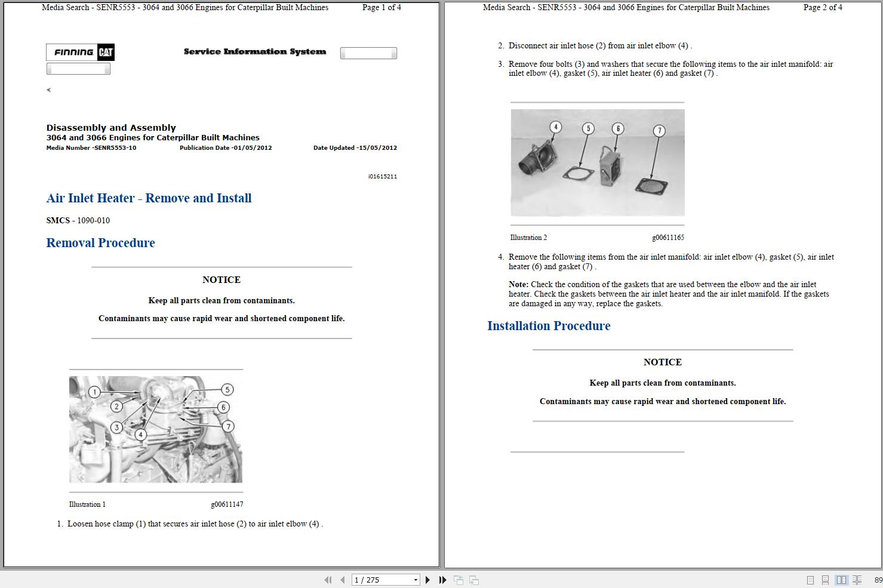Click the Finning CAT logo
The image size is (883, 588).
[x=79, y=53]
